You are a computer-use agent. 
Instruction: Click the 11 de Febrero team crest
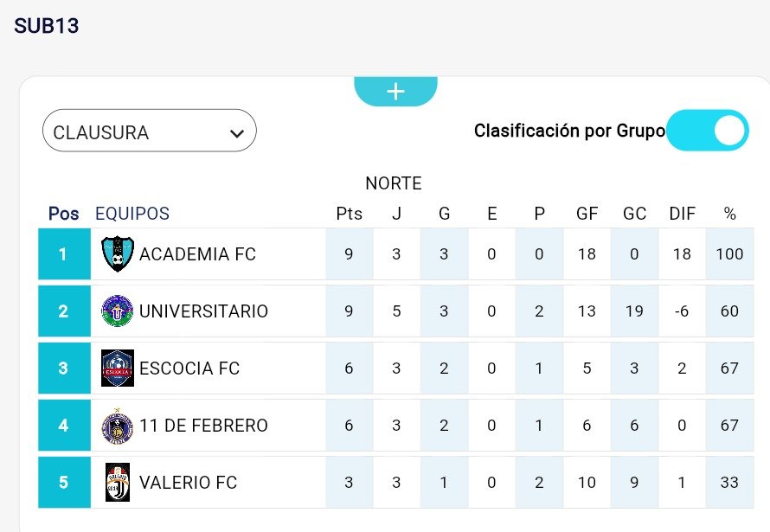(117, 426)
